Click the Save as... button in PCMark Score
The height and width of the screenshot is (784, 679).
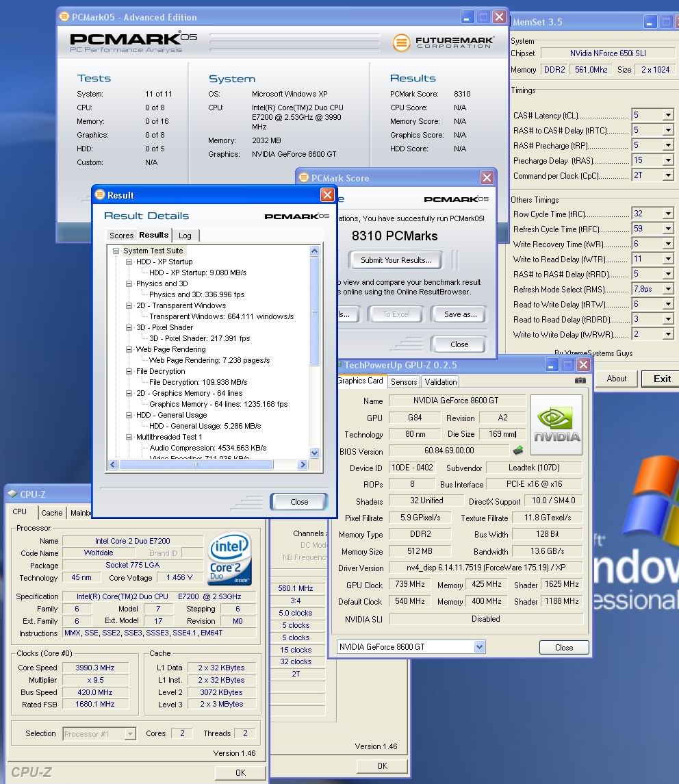(x=461, y=314)
